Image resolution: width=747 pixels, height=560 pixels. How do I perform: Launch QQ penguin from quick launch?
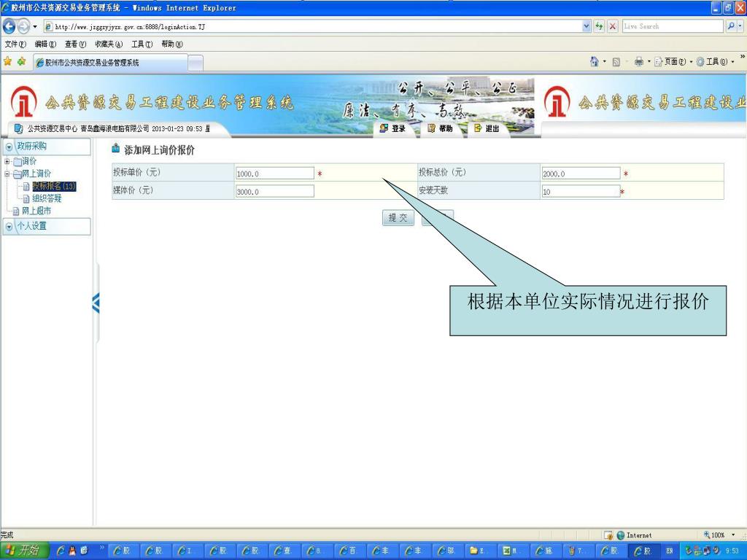click(x=72, y=551)
